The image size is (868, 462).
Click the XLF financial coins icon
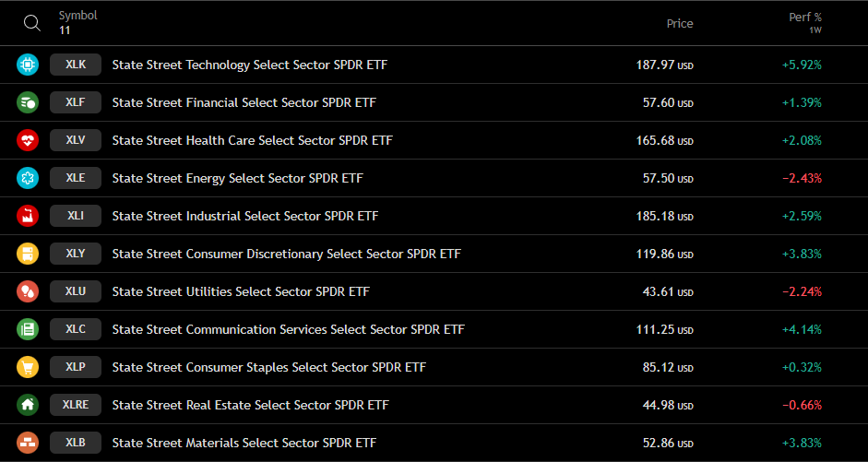click(28, 102)
